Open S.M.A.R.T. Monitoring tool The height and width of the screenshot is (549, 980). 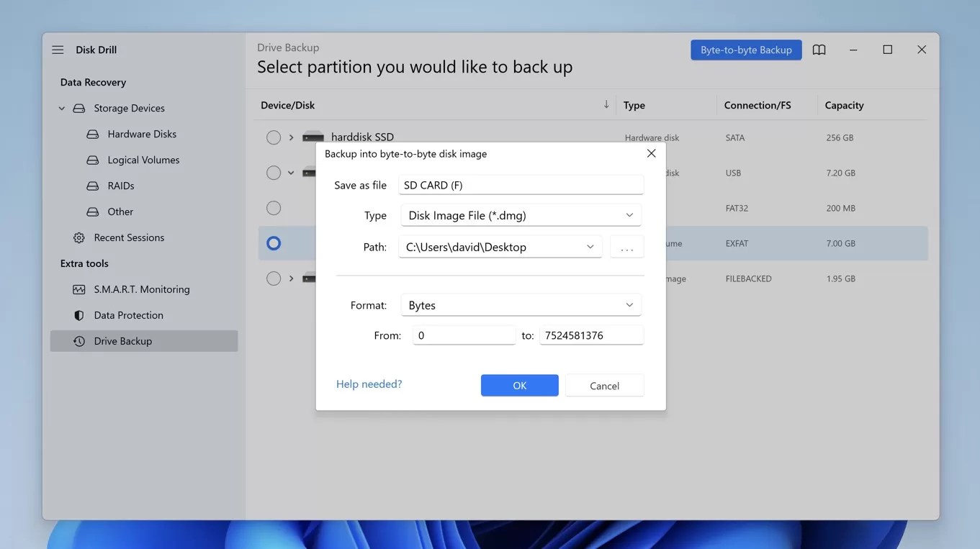141,289
